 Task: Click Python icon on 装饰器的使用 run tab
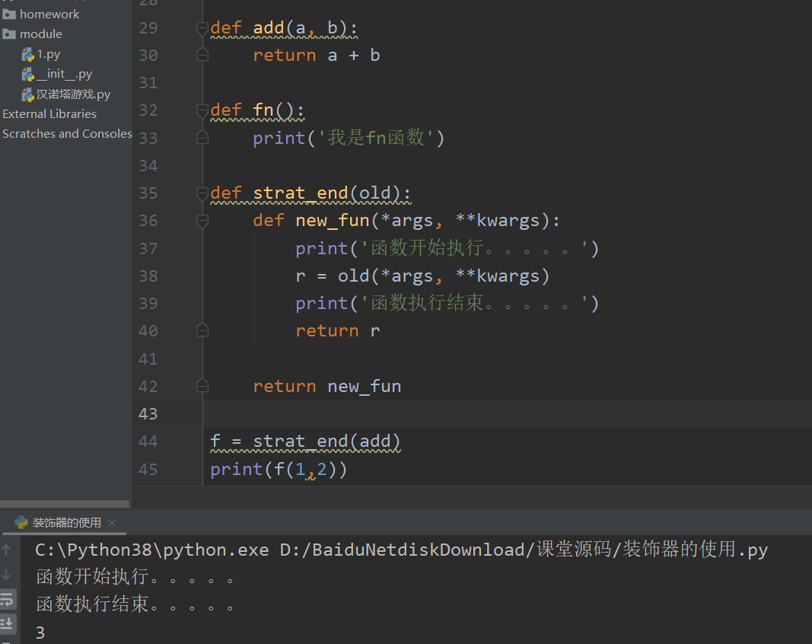[x=21, y=522]
